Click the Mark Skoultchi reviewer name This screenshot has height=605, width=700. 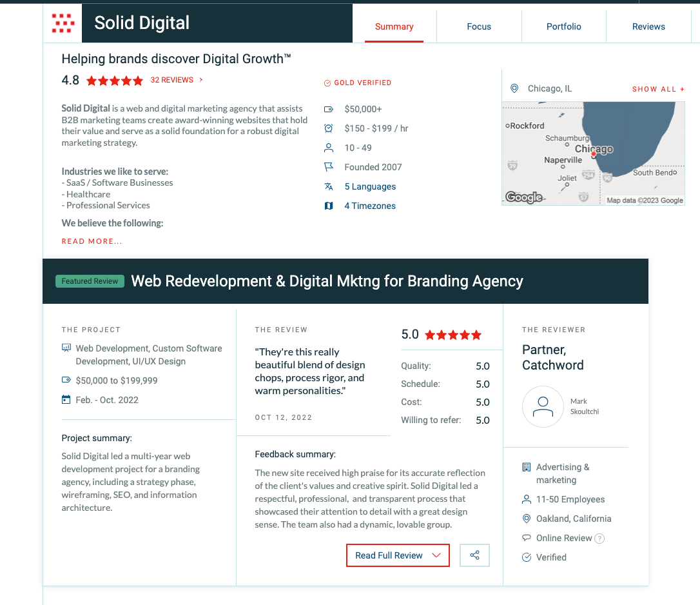[585, 406]
